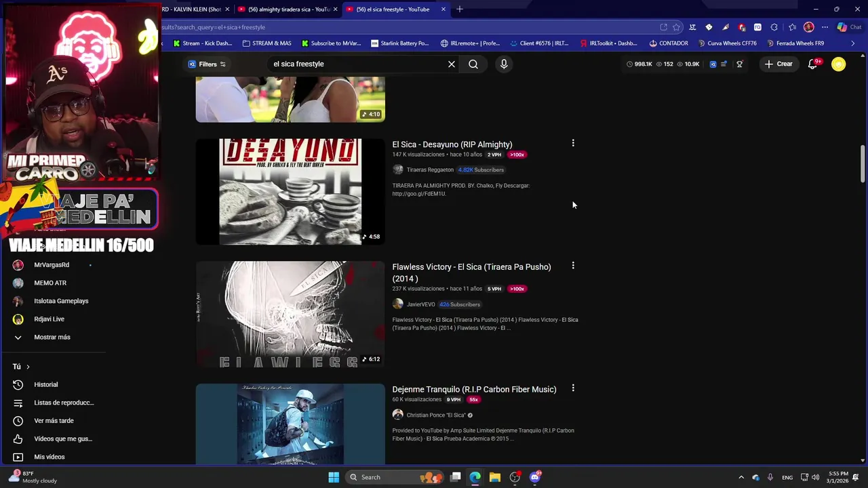
Task: Add page to favorites with star icon
Action: [x=676, y=27]
